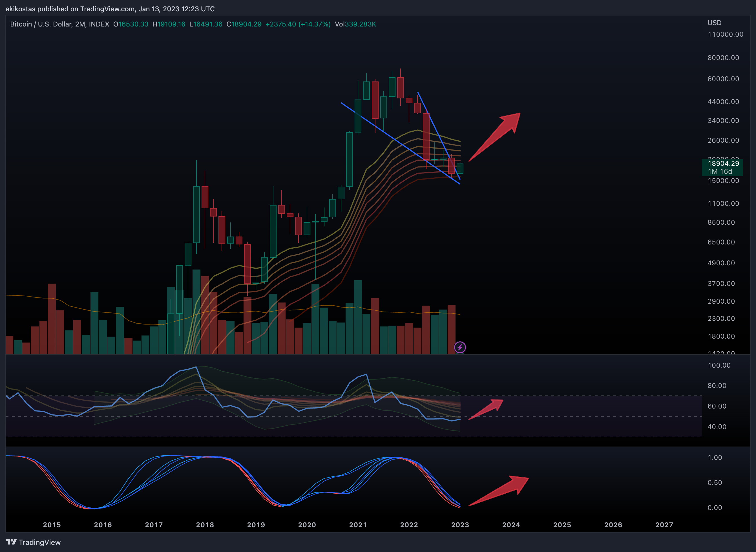Click the 15000.00 price axis label
The height and width of the screenshot is (552, 756).
click(x=723, y=181)
